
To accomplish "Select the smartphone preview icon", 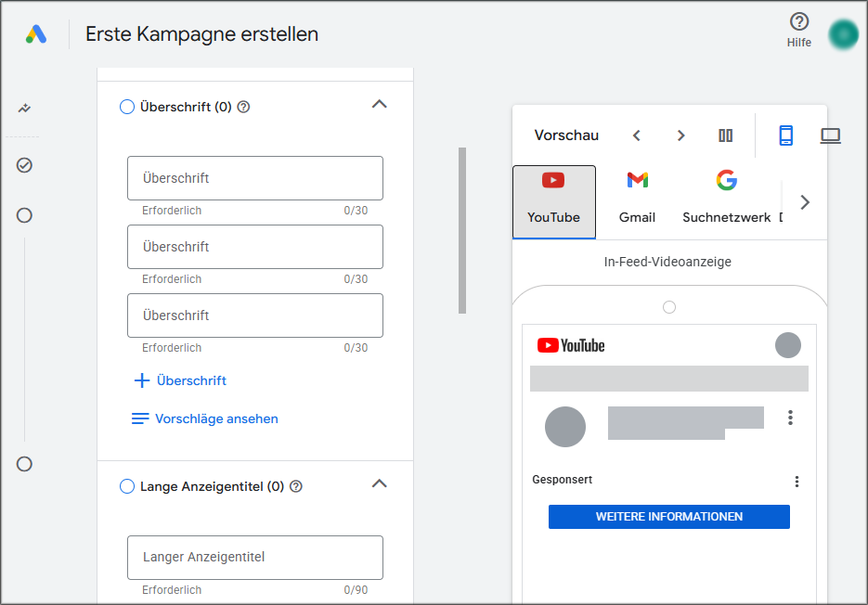I will coord(786,135).
